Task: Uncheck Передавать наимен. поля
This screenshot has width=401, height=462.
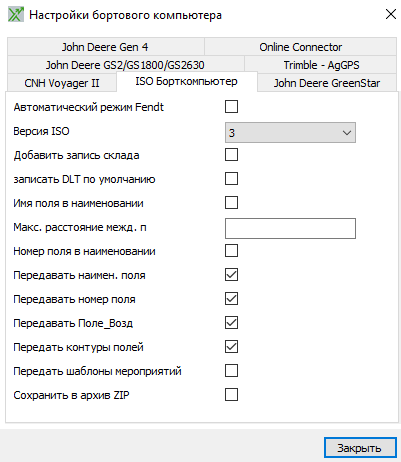Action: click(231, 275)
